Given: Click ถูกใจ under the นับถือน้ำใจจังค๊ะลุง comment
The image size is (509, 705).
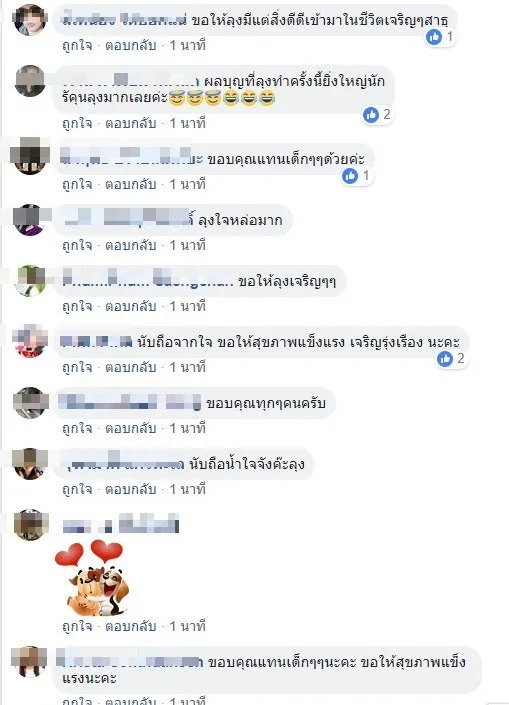Looking at the screenshot, I should pos(77,489).
